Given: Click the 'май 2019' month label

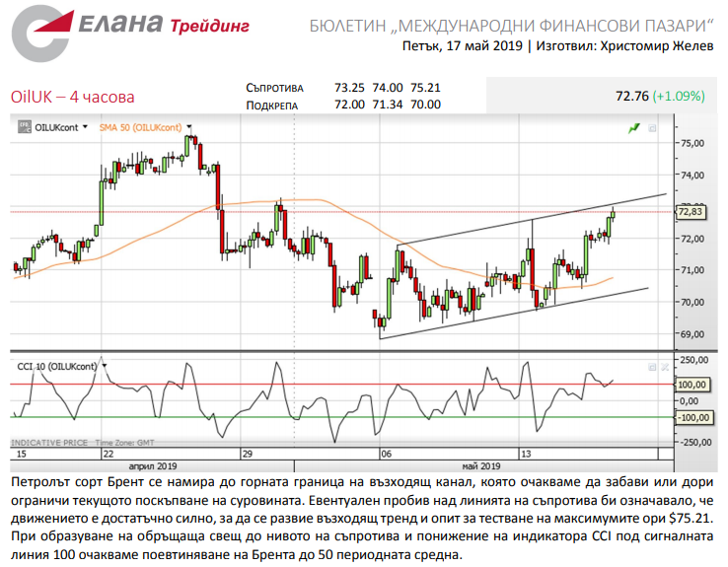Looking at the screenshot, I should (x=481, y=465).
